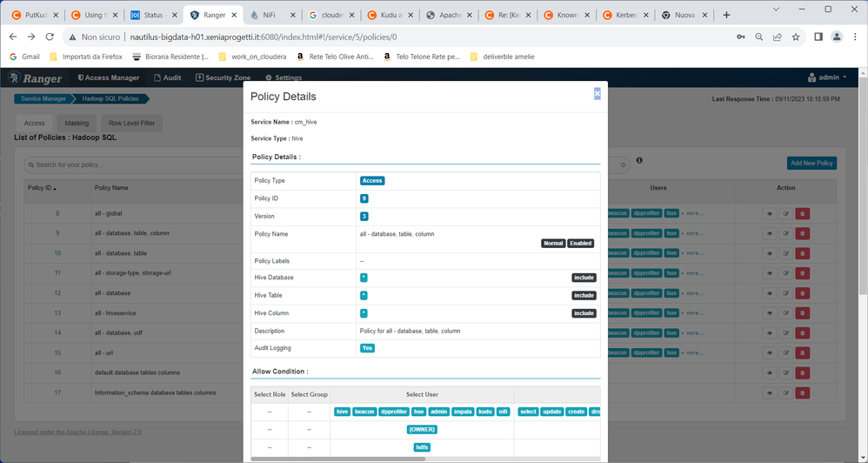Delete policy 17 with trash icon
Image resolution: width=868 pixels, height=463 pixels.
click(x=803, y=393)
